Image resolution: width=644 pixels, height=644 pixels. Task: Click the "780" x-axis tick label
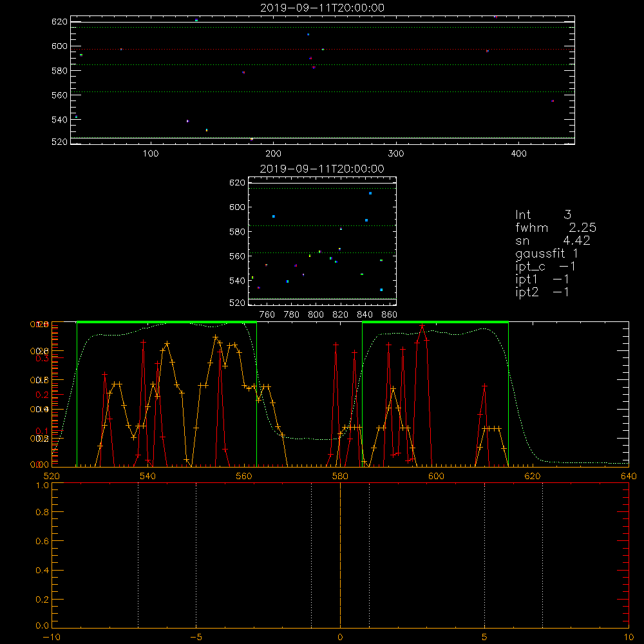[x=292, y=315]
